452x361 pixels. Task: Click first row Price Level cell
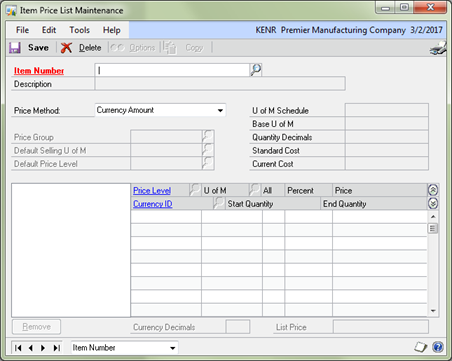click(x=166, y=217)
